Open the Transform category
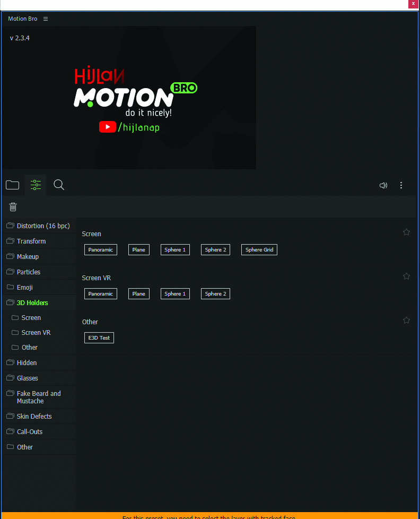This screenshot has height=519, width=420. point(39,241)
